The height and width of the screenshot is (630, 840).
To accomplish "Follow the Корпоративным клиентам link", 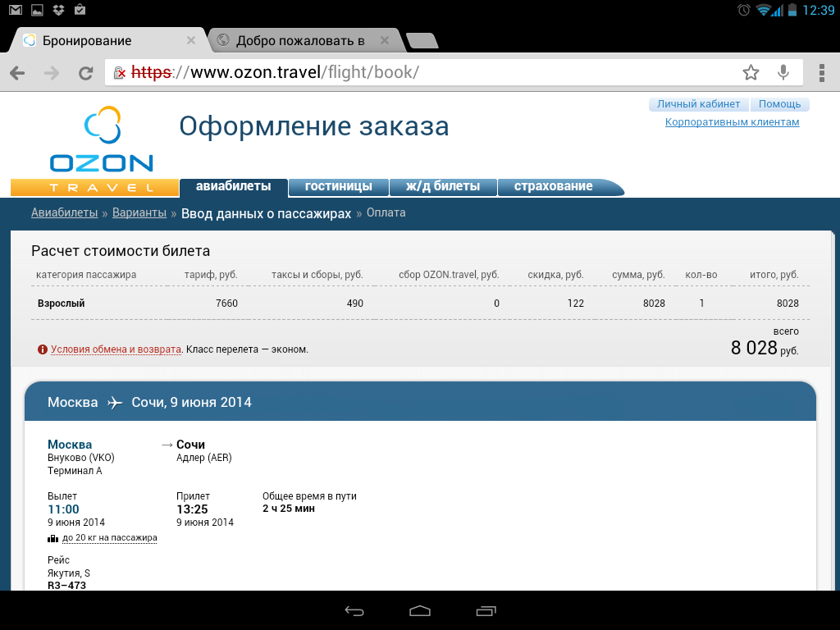I will click(x=732, y=122).
